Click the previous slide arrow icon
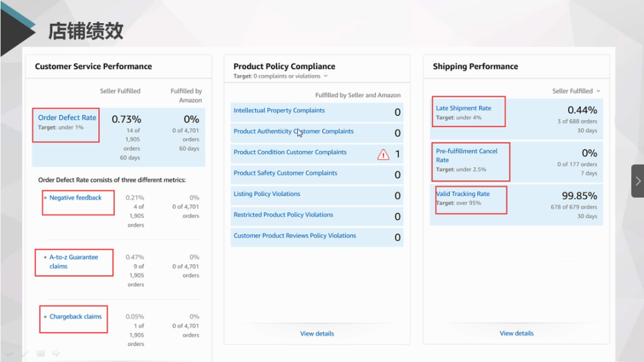644x362 pixels. [x=10, y=353]
